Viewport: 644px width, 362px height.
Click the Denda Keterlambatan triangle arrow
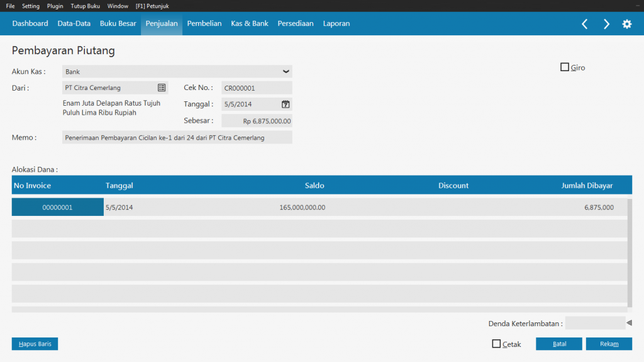pos(629,323)
